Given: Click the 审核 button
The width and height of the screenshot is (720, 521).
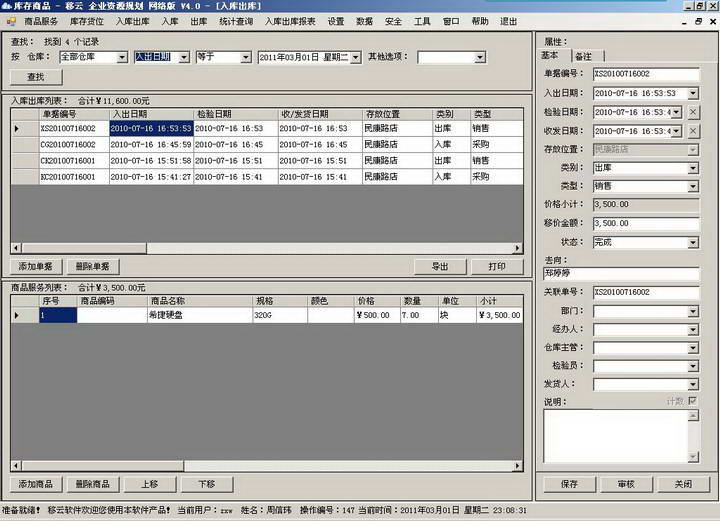Looking at the screenshot, I should (626, 484).
